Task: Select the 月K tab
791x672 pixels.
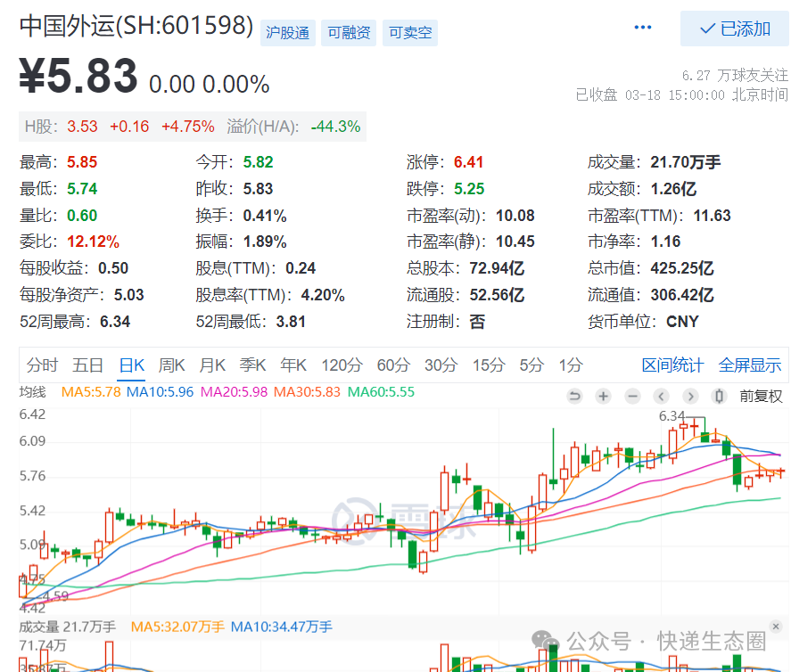Action: [x=212, y=365]
